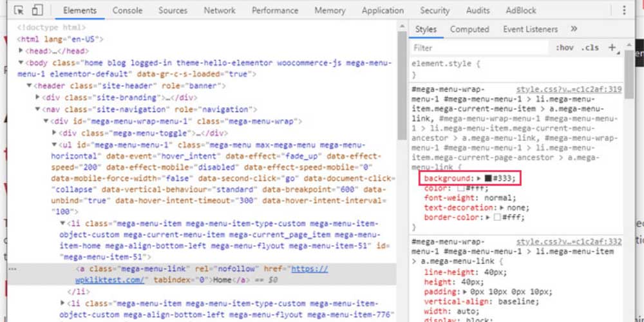Show more Styles pane tabs chevron
This screenshot has width=644, height=322.
point(574,29)
